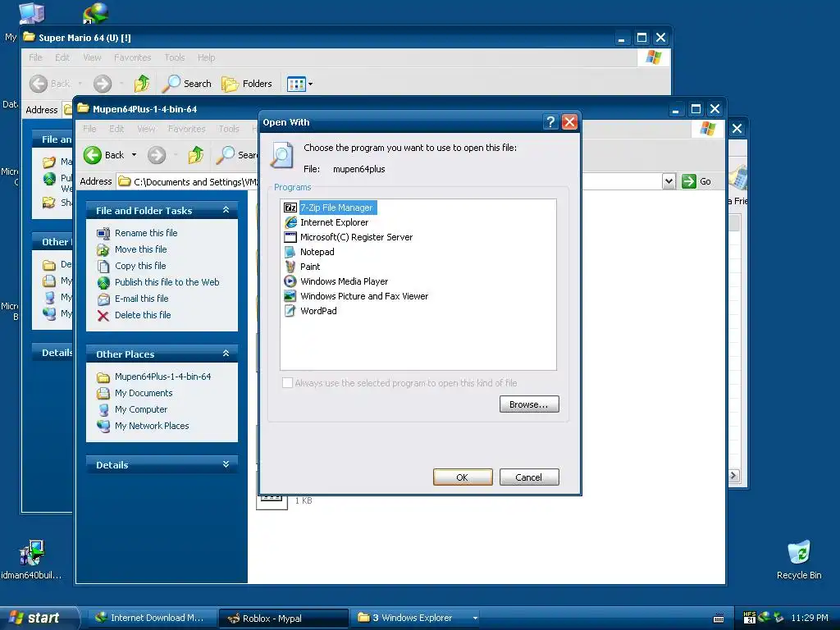Select 7-Zip File Manager in Programs list
The width and height of the screenshot is (840, 630).
[x=336, y=208]
